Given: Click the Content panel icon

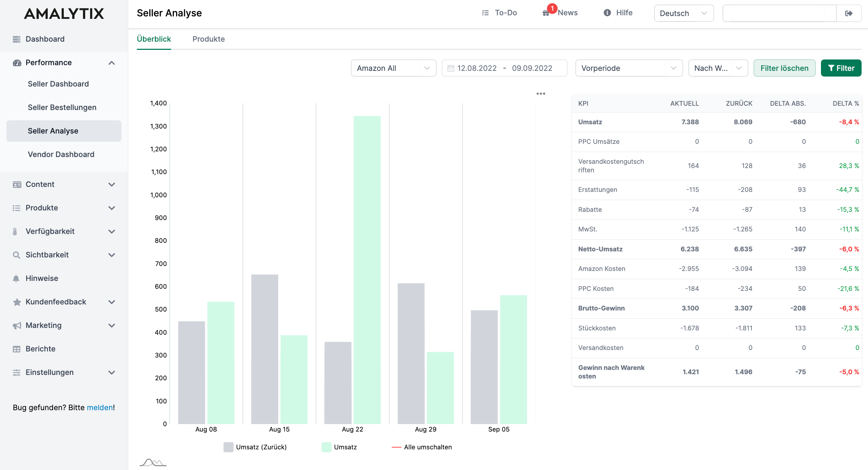Looking at the screenshot, I should pos(17,184).
